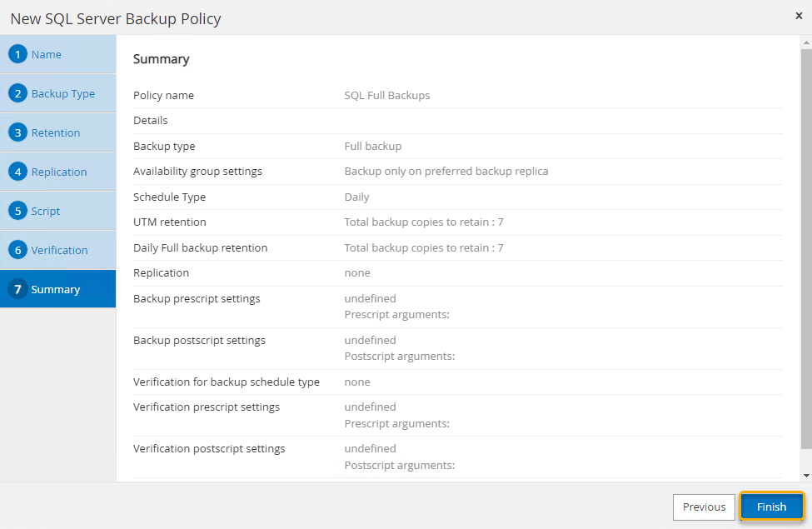
Task: Open the Replication wizard step
Action: coord(58,172)
